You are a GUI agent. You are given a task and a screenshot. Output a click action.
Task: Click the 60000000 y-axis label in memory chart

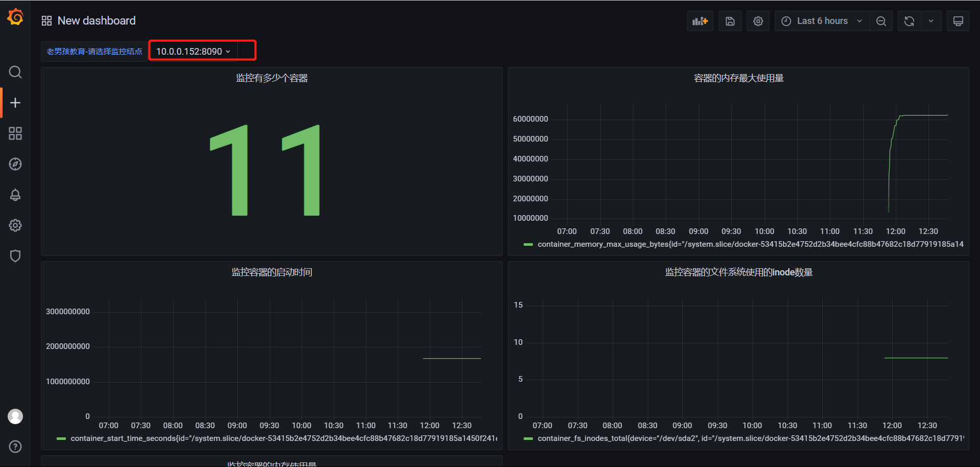point(530,119)
